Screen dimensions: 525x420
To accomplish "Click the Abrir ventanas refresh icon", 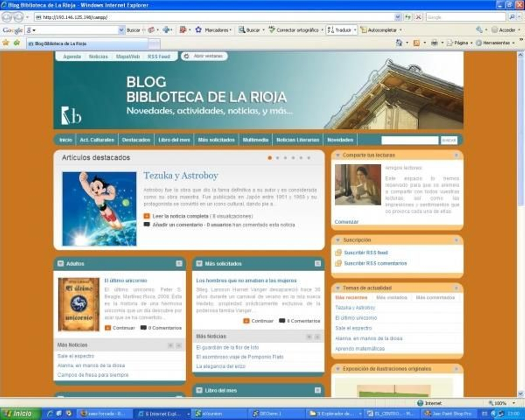I will point(186,56).
